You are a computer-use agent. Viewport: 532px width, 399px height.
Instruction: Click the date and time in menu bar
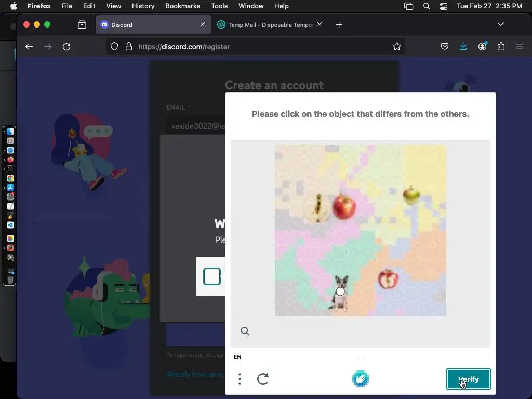pyautogui.click(x=489, y=6)
